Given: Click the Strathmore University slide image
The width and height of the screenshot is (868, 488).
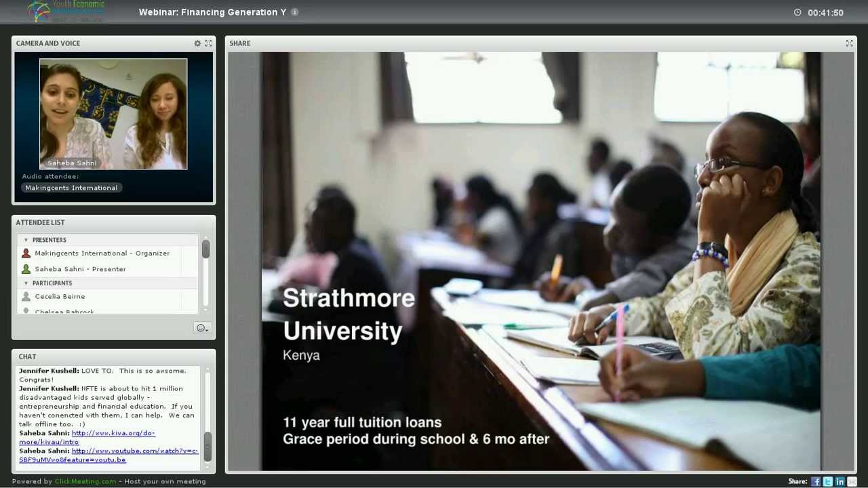Looking at the screenshot, I should (x=540, y=261).
